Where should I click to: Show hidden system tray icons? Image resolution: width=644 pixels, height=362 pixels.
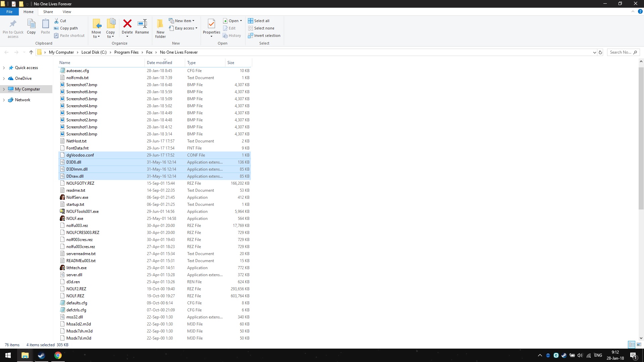tap(540, 355)
